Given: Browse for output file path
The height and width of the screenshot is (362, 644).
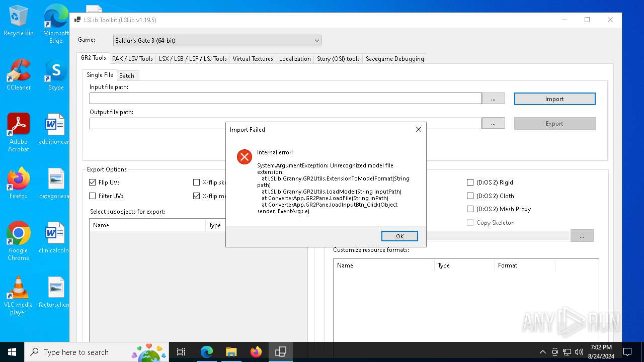Looking at the screenshot, I should (x=493, y=123).
